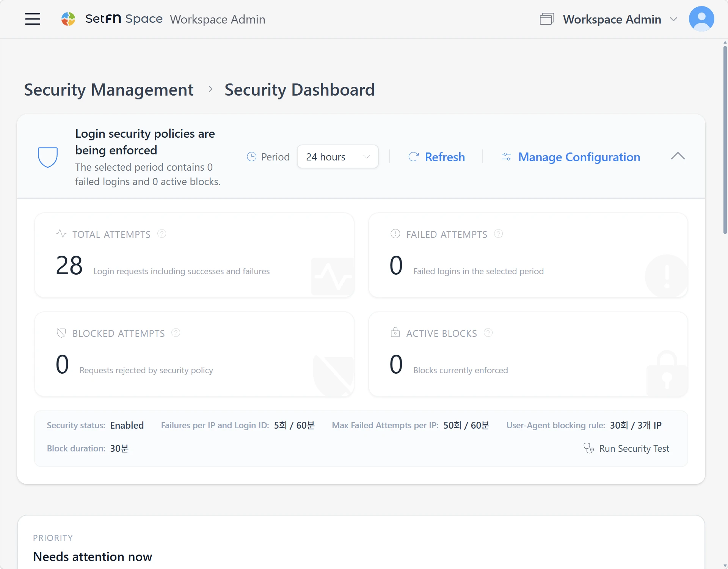Click the crossed shield icon beside Blocked Attempts
The height and width of the screenshot is (569, 728).
tap(61, 333)
